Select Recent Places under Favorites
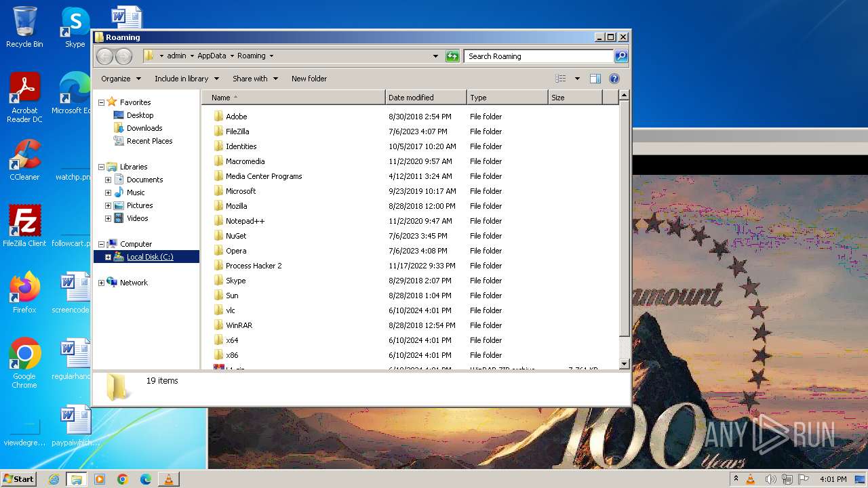The width and height of the screenshot is (868, 488). pyautogui.click(x=149, y=141)
